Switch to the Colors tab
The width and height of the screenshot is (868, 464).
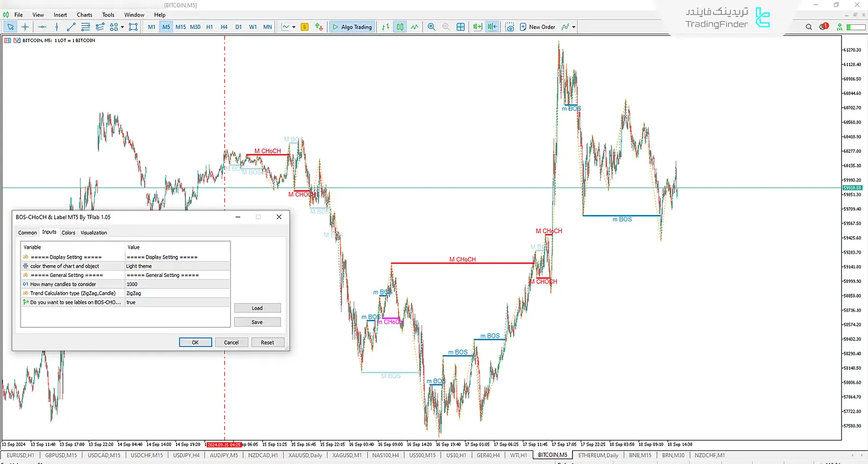(68, 233)
